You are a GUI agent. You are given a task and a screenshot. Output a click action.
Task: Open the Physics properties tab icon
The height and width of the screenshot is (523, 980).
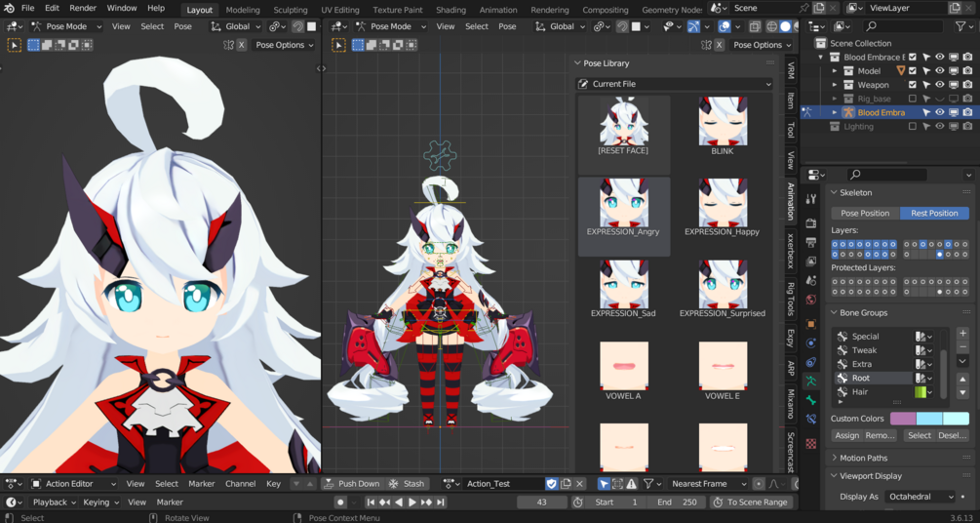point(811,343)
